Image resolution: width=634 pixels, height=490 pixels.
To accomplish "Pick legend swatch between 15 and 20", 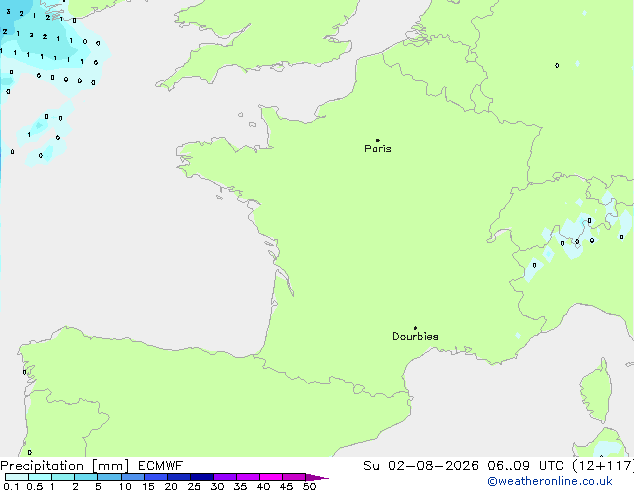I will pos(156,477).
